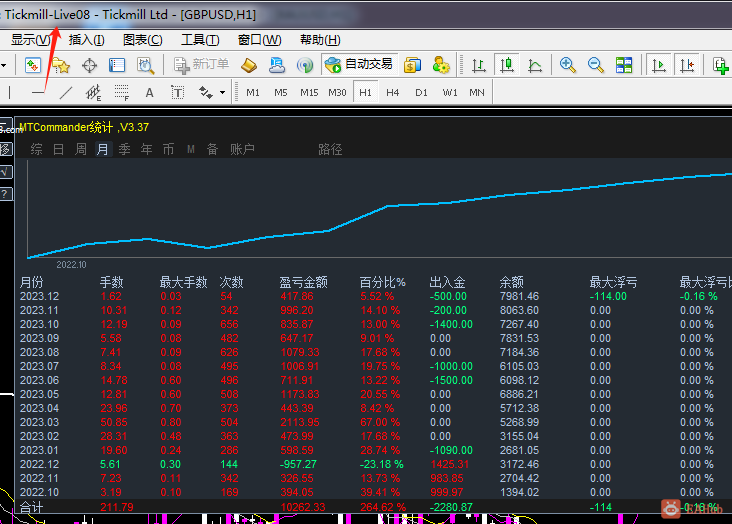The height and width of the screenshot is (524, 732).
Task: Select the 月 monthly statistics tab
Action: (103, 149)
